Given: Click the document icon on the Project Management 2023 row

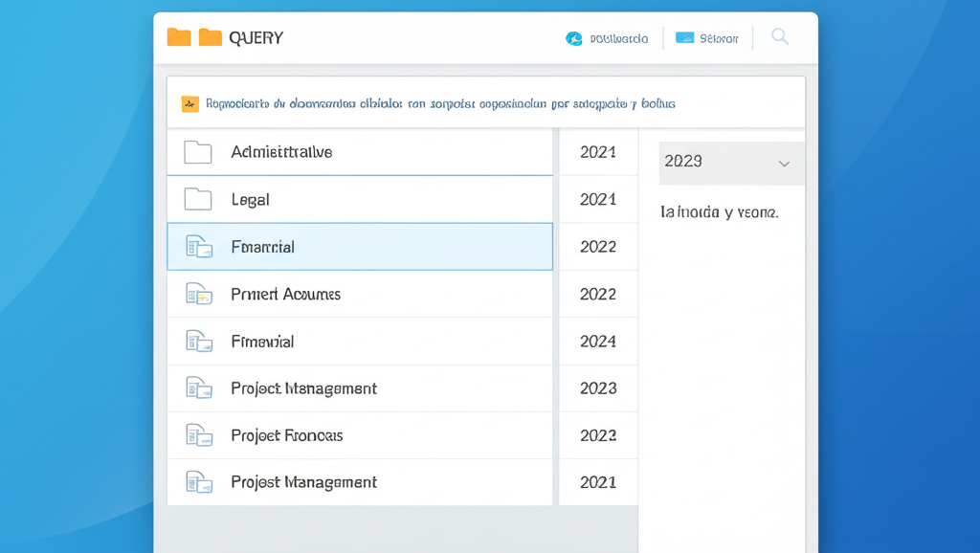Looking at the screenshot, I should point(198,388).
